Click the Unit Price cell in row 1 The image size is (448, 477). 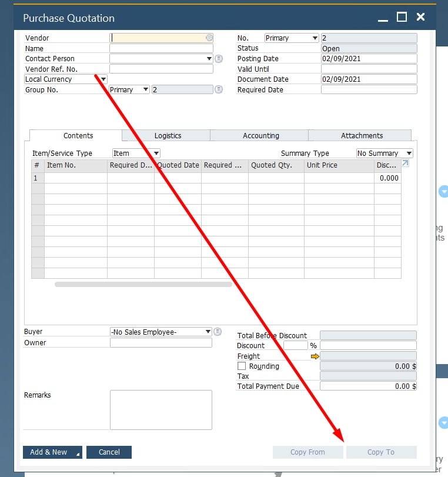(x=339, y=178)
